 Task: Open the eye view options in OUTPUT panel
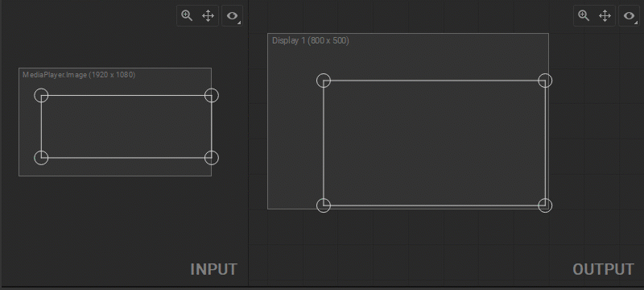pyautogui.click(x=630, y=16)
